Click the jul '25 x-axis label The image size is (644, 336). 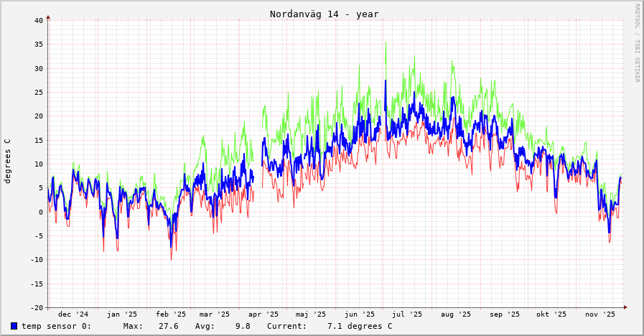407,314
